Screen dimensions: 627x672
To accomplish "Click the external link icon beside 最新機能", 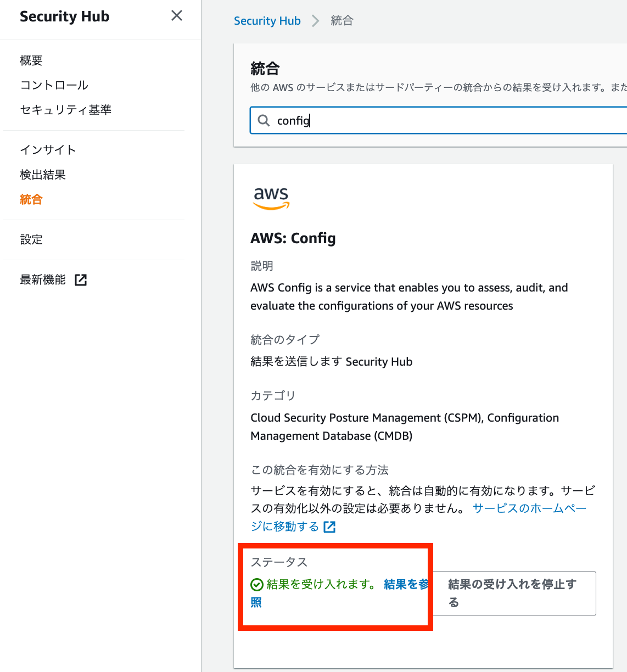I will pos(81,279).
